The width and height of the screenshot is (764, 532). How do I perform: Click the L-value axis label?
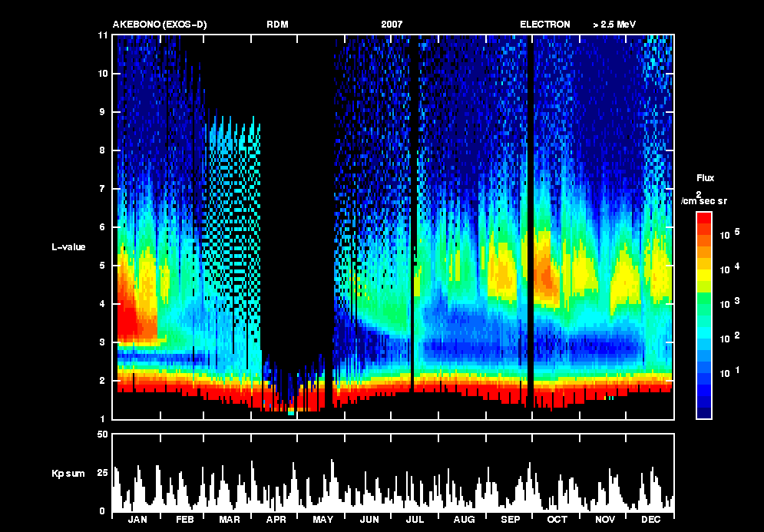coord(68,247)
